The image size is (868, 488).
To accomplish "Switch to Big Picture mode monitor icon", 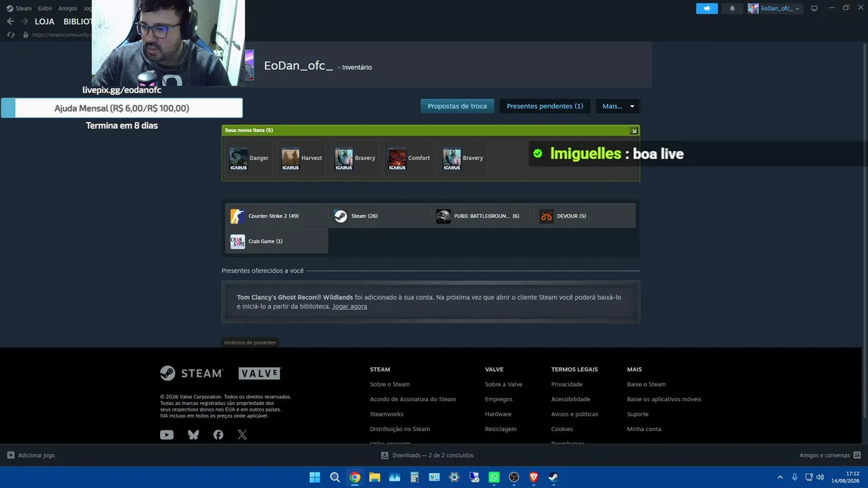I will pyautogui.click(x=814, y=8).
